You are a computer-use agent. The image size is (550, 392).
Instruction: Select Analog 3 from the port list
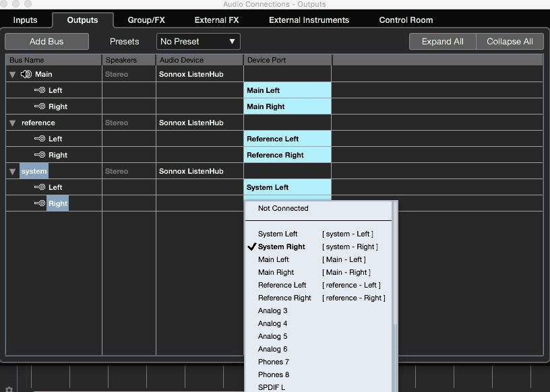pos(273,311)
